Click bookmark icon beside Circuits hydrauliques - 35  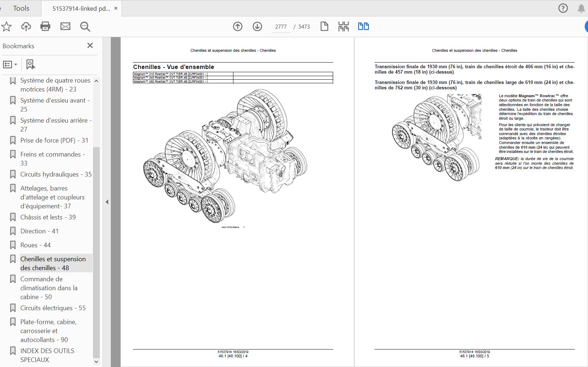click(13, 174)
